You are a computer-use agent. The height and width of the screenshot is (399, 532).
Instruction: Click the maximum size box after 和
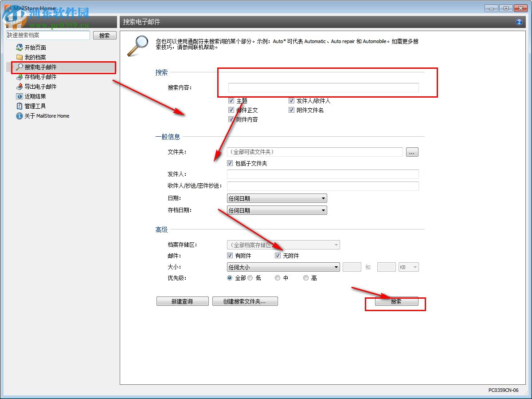[x=386, y=267]
